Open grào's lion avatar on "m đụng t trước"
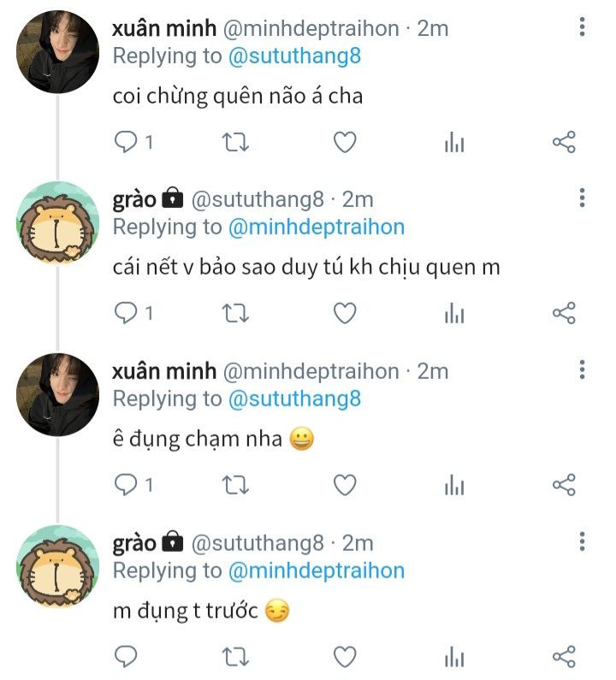Image resolution: width=616 pixels, height=680 pixels. [x=58, y=566]
